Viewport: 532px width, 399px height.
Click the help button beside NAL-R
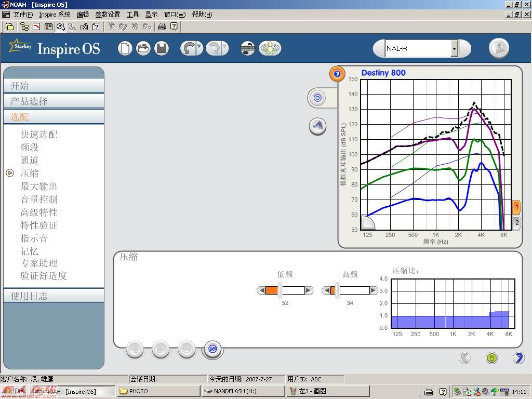[499, 48]
